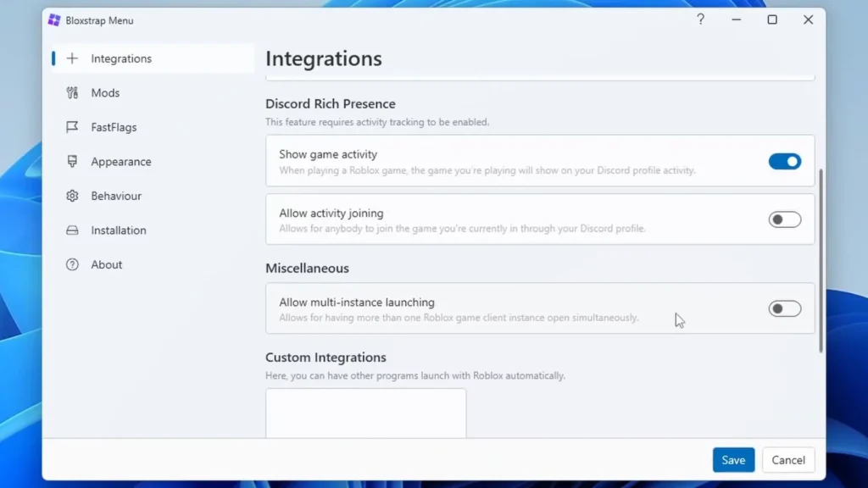Click the Custom Integrations list box
The height and width of the screenshot is (488, 868).
tap(366, 413)
